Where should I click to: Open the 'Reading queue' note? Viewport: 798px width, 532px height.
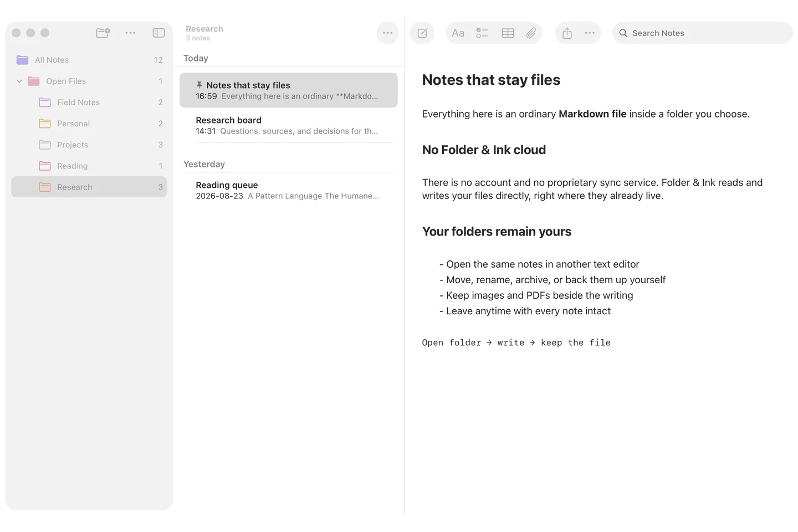click(289, 190)
